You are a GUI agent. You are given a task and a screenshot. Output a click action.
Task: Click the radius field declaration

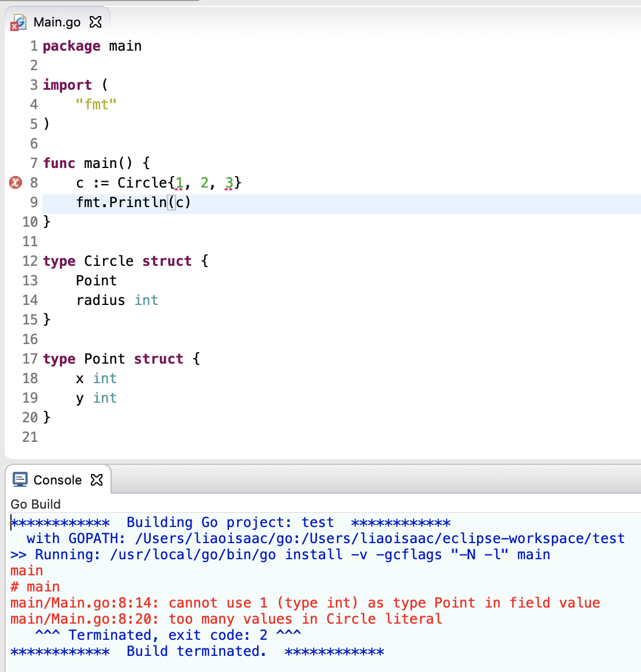pyautogui.click(x=101, y=300)
